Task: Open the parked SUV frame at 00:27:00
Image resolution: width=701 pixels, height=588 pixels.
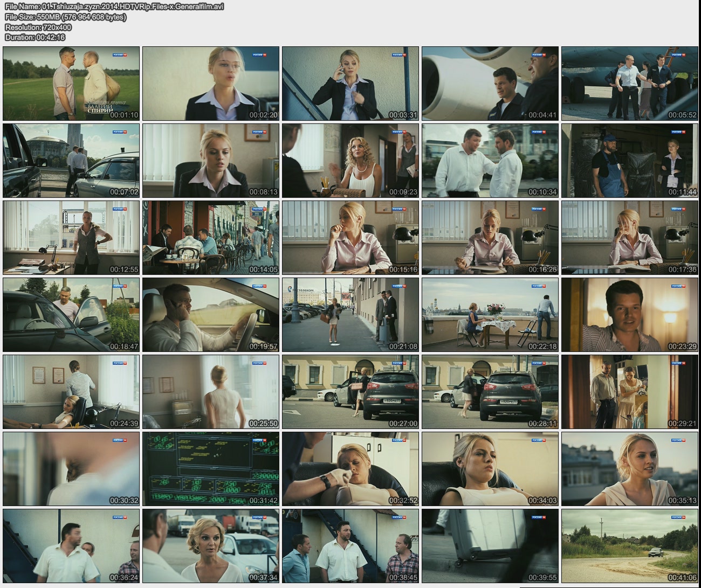Action: tap(350, 392)
